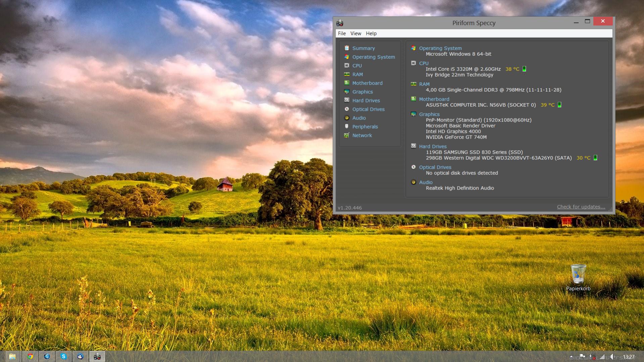Click the 'PnP-Monitor (Standard)' display line

479,120
